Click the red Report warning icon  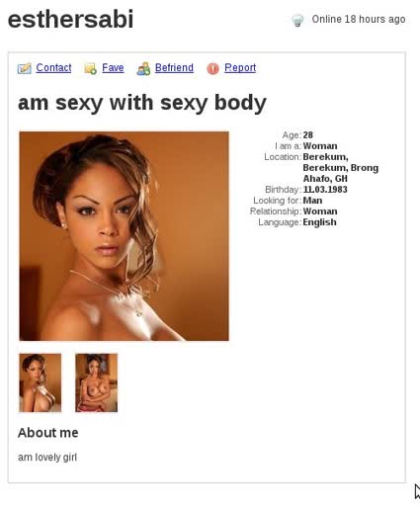point(212,68)
